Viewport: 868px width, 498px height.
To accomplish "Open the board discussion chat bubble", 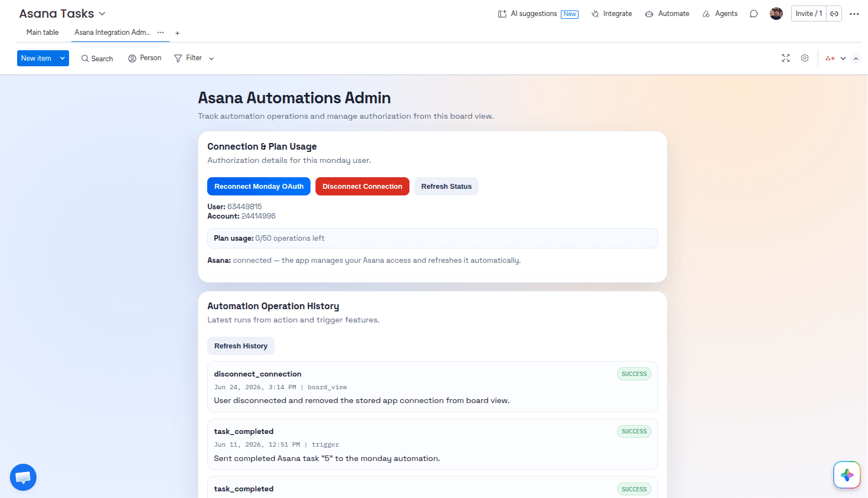I will pyautogui.click(x=754, y=14).
